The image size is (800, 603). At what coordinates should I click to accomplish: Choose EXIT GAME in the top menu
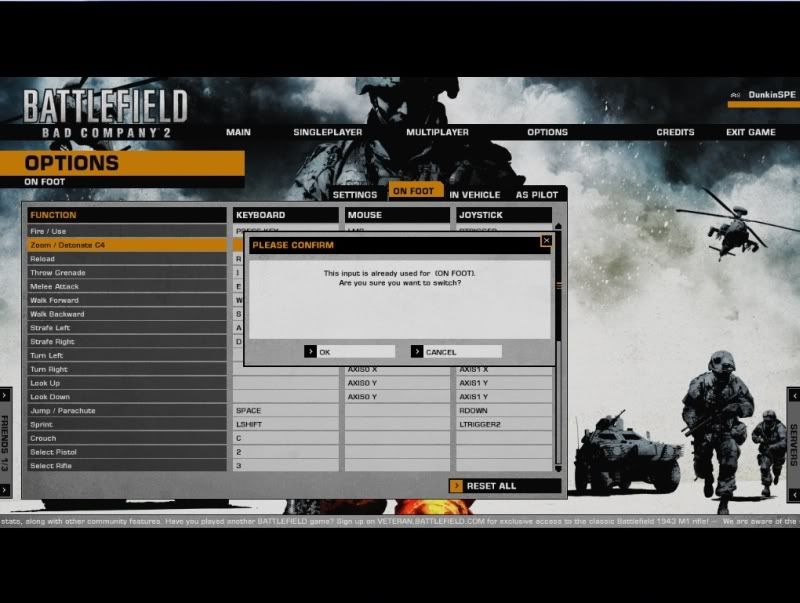point(751,132)
